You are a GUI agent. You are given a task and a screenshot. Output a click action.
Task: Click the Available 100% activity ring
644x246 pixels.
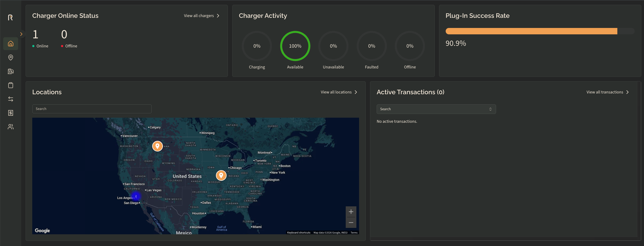point(295,46)
